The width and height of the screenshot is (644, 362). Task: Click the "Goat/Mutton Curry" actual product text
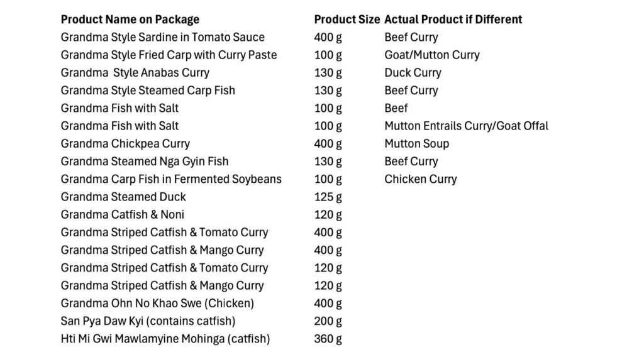click(431, 55)
